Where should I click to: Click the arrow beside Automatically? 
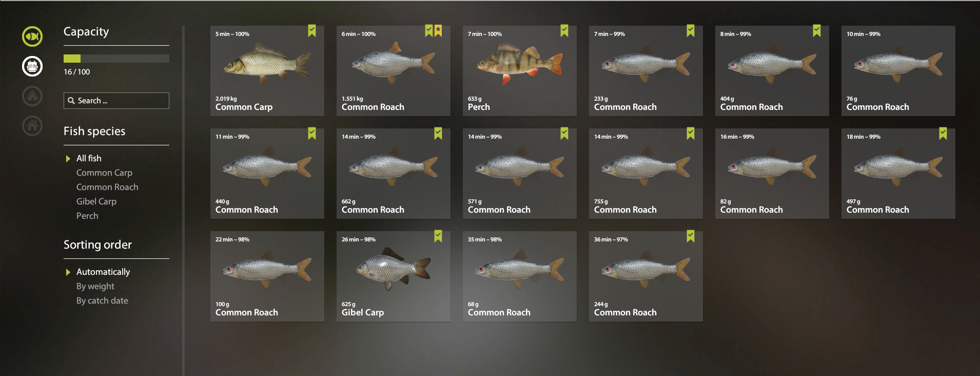(x=68, y=272)
